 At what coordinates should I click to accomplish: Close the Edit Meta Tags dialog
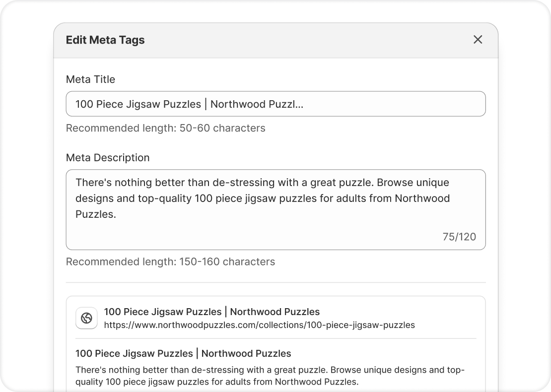478,40
